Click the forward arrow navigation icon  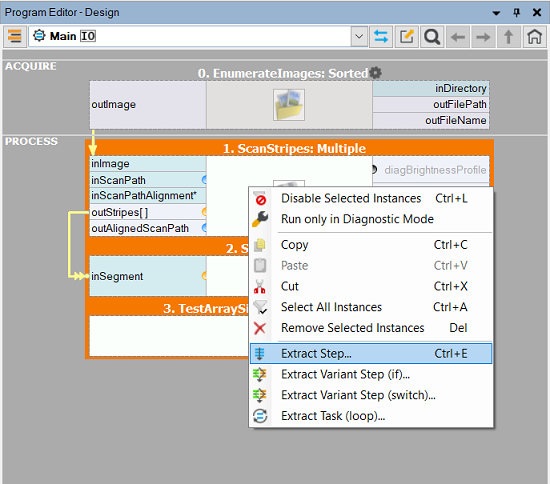coord(483,36)
